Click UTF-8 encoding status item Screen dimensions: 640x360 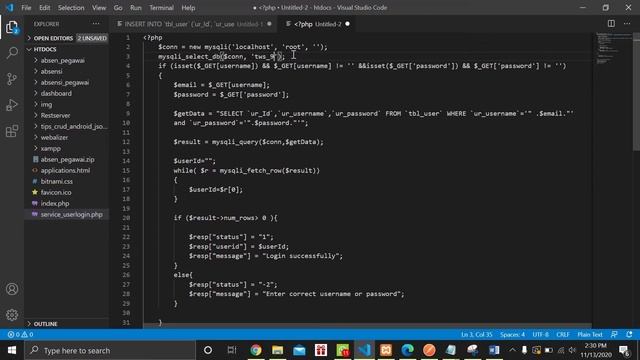coord(540,335)
